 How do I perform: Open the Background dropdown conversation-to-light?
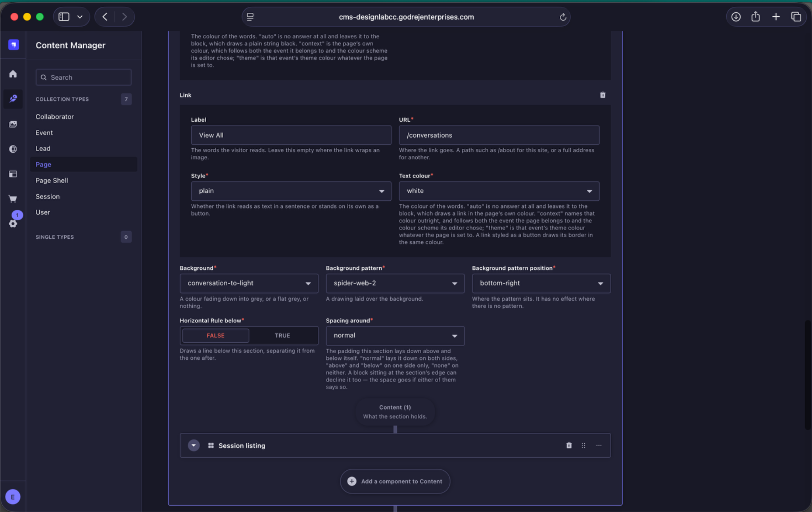(249, 283)
